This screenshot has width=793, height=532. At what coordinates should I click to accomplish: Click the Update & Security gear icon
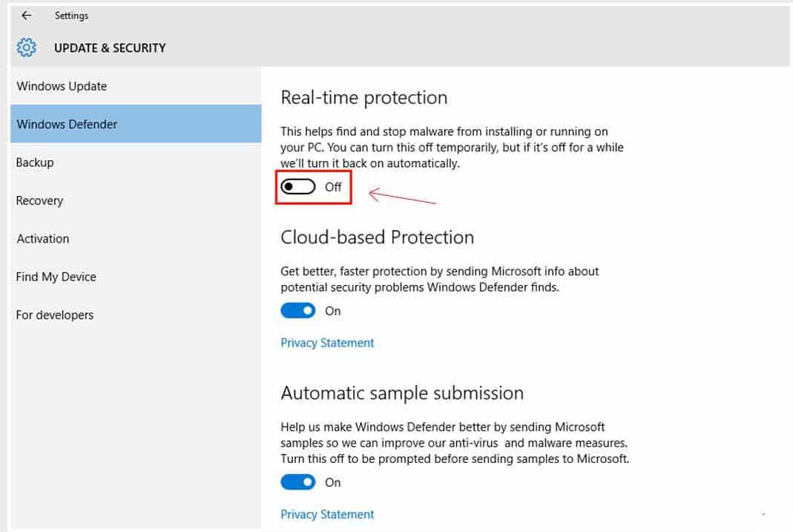(x=26, y=47)
